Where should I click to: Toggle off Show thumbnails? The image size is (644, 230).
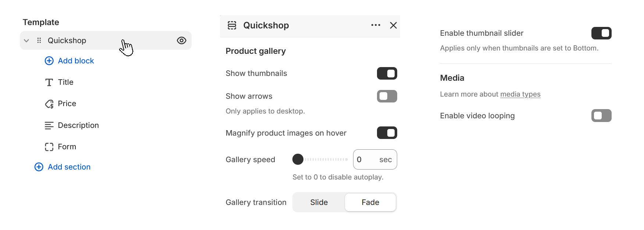tap(387, 73)
